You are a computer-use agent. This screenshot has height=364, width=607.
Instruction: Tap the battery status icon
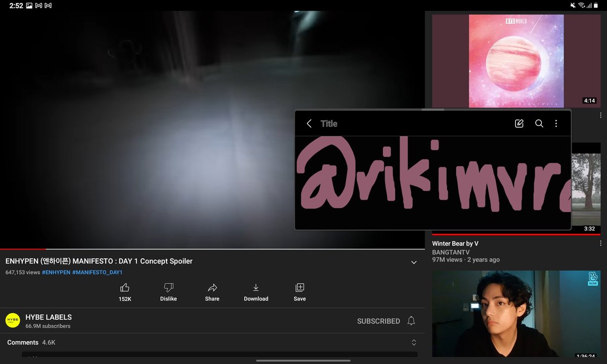point(597,6)
